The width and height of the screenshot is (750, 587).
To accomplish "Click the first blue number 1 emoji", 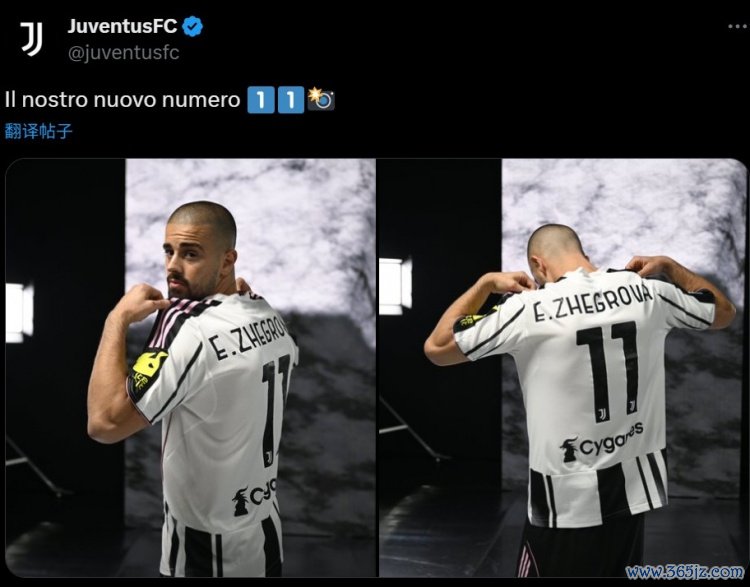I will pos(261,100).
